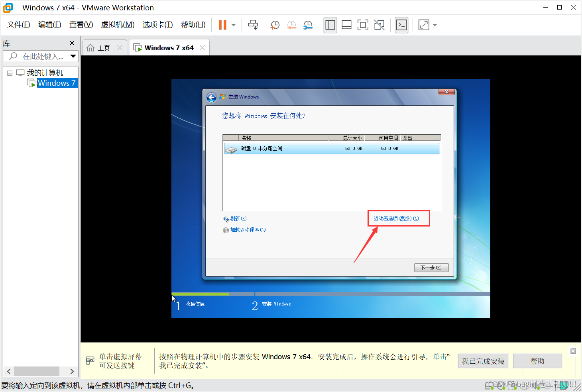
Task: Close the library panel
Action: pyautogui.click(x=72, y=43)
